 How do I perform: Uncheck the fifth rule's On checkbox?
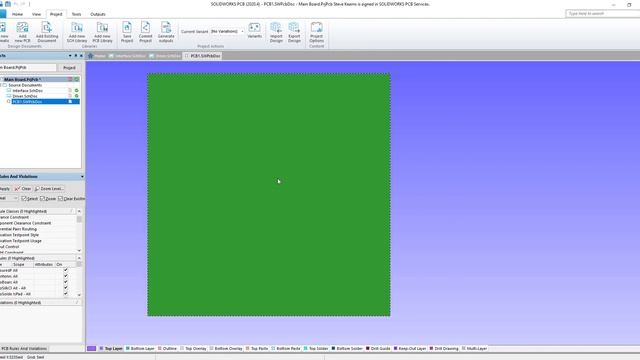tap(66, 293)
